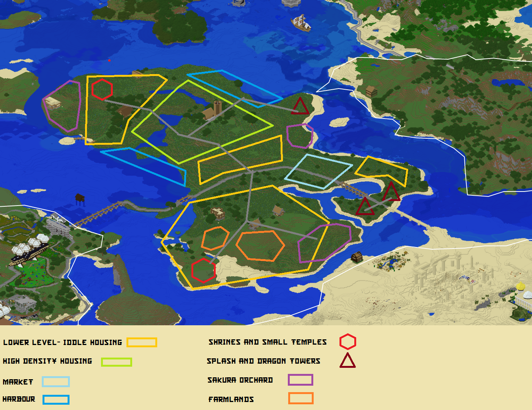Select the red hexagon on the northwest island
Screen dimensions: 532x410
click(x=102, y=90)
